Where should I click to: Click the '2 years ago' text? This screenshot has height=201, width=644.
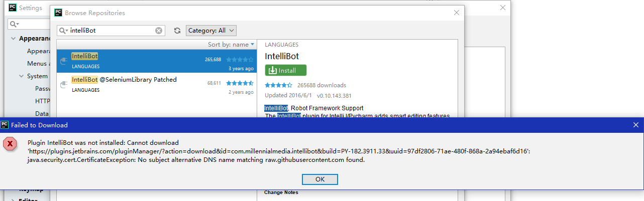click(x=241, y=92)
